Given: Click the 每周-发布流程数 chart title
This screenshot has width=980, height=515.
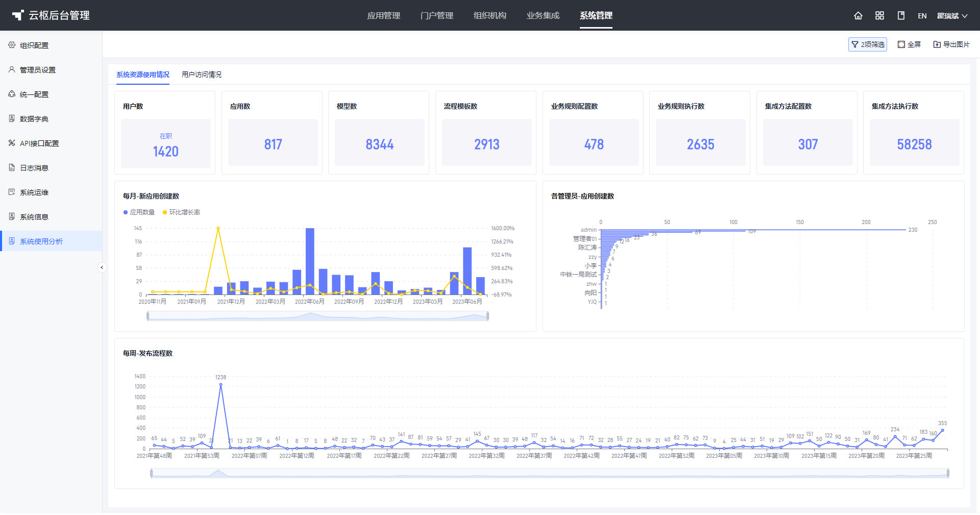Looking at the screenshot, I should (148, 353).
